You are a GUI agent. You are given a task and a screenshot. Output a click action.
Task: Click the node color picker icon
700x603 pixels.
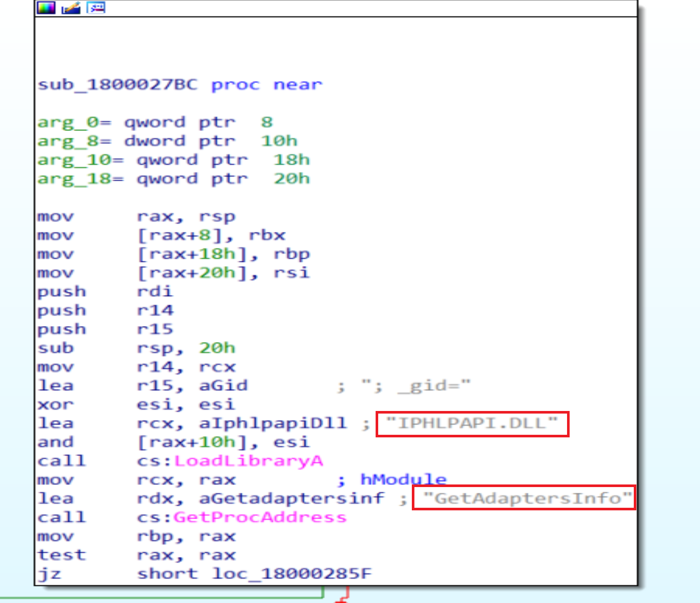click(x=46, y=8)
